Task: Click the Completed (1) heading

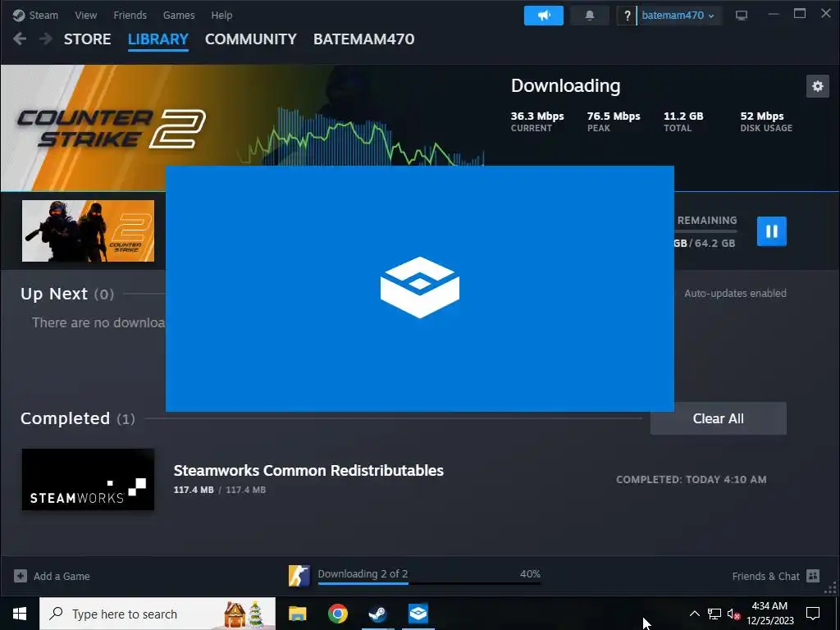Action: click(78, 418)
